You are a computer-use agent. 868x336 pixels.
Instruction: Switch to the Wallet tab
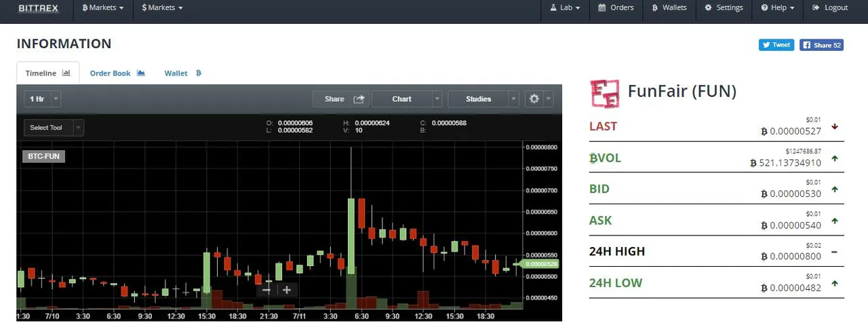[x=183, y=73]
